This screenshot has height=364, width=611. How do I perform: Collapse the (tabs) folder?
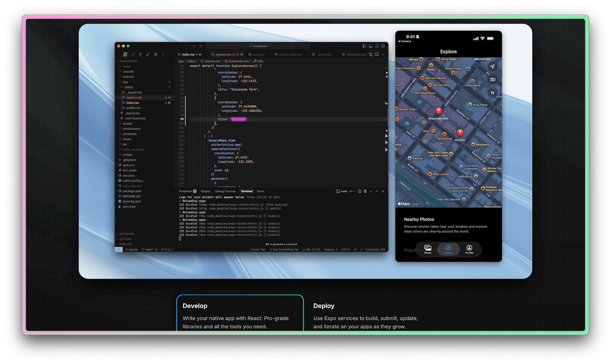[129, 87]
